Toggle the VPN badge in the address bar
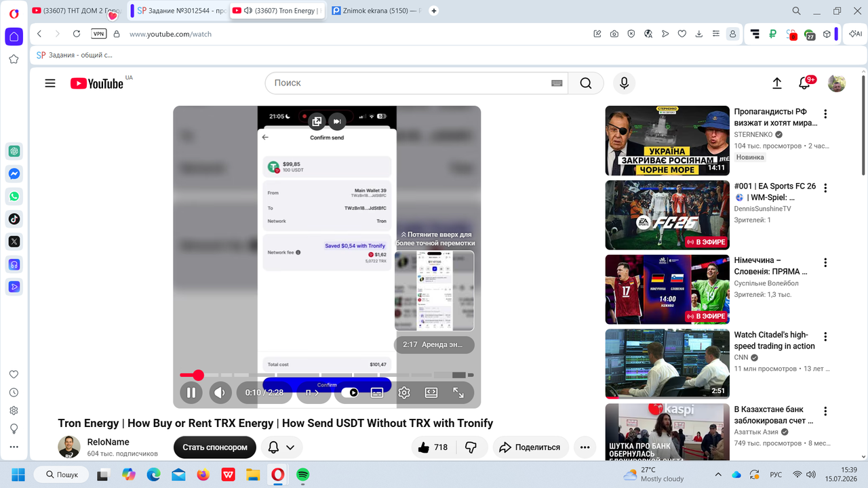868x488 pixels. coord(99,34)
